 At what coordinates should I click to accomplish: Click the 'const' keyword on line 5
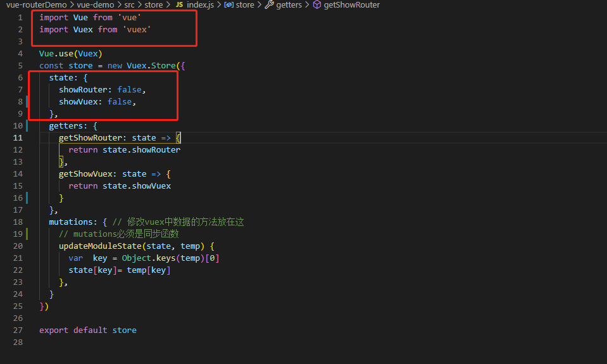51,66
